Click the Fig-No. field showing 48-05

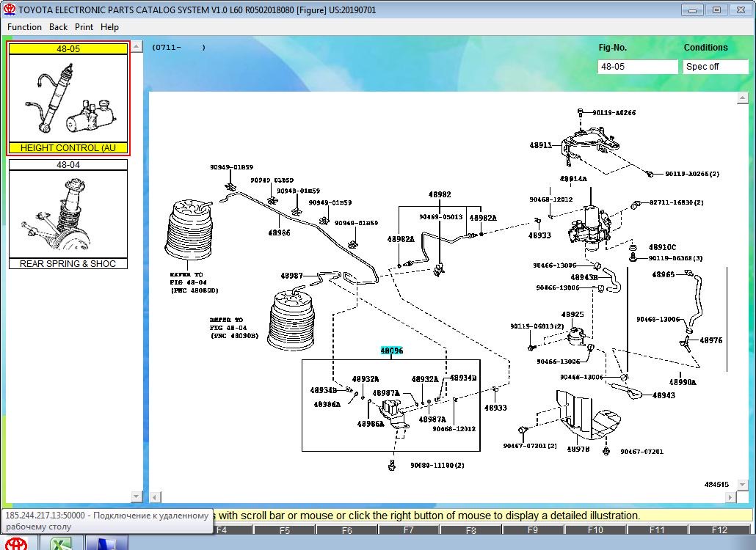click(x=637, y=67)
